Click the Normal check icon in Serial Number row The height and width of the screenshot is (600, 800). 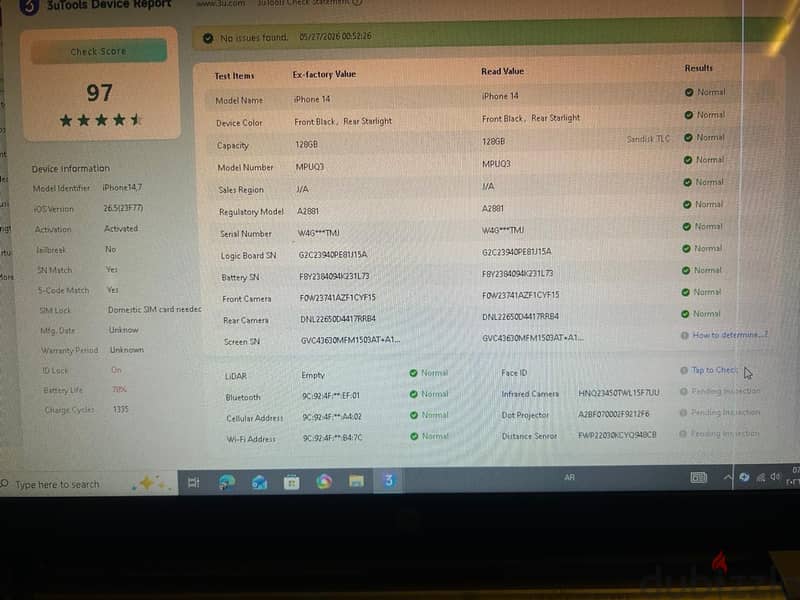coord(686,227)
